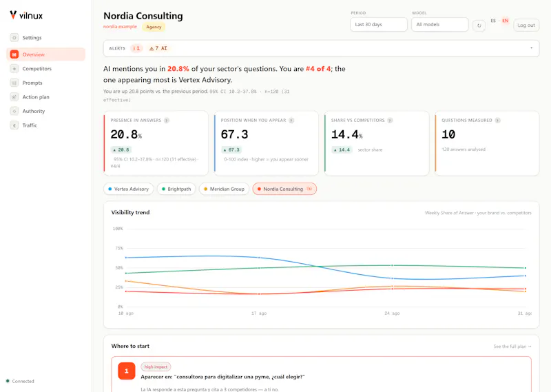Click the 14.4% share value
Image resolution: width=551 pixels, height=392 pixels.
(347, 134)
